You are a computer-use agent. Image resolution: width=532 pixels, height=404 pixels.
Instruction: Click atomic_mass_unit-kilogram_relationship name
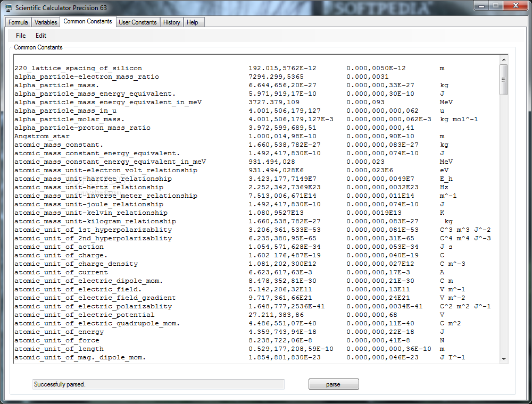[x=95, y=221]
